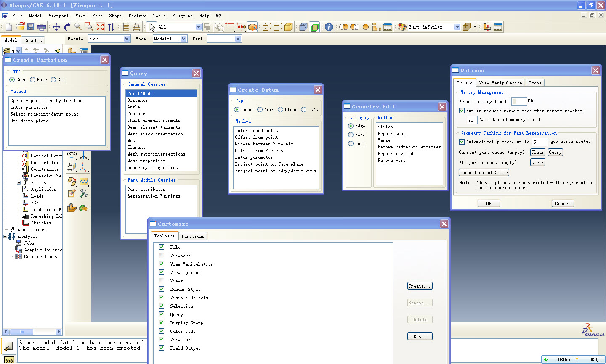Click the Auto-fit view icon

pos(100,27)
